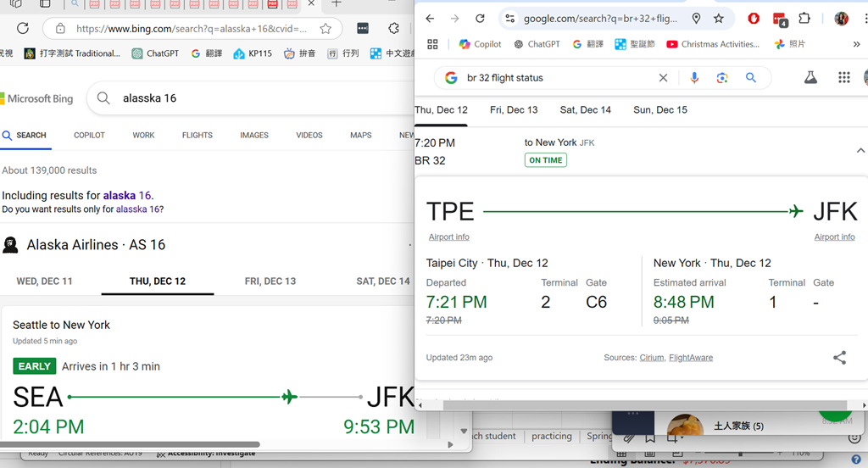The height and width of the screenshot is (468, 868).
Task: Open Google Search Labs flask icon
Action: coord(810,77)
